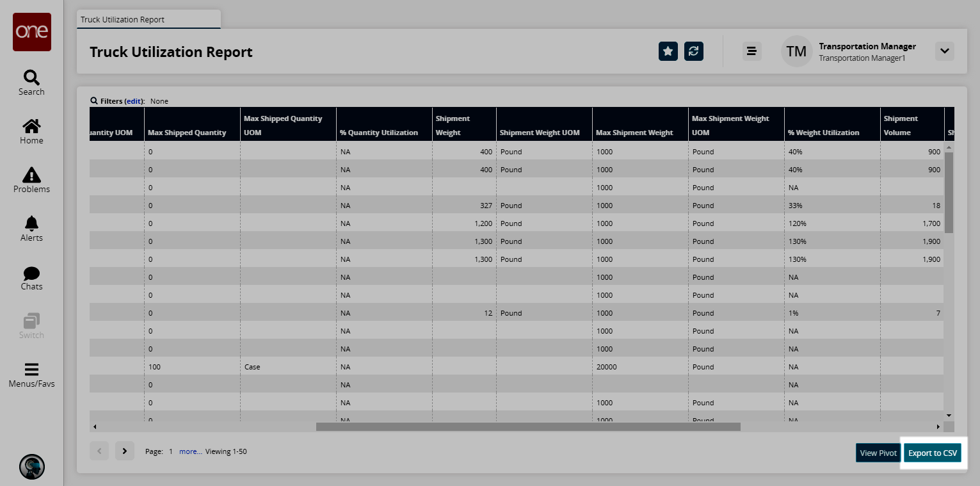Image resolution: width=980 pixels, height=486 pixels.
Task: Click the Shipment Weight UOM column header
Action: point(544,124)
